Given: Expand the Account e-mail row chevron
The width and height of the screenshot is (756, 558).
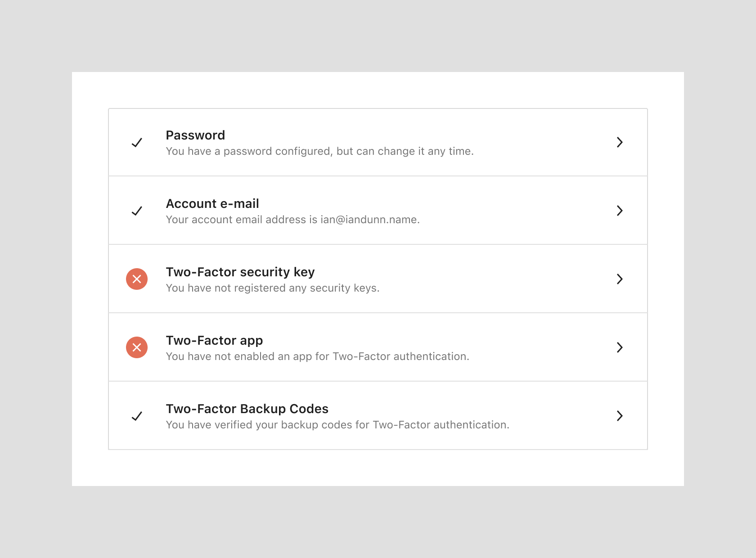Looking at the screenshot, I should pos(620,211).
